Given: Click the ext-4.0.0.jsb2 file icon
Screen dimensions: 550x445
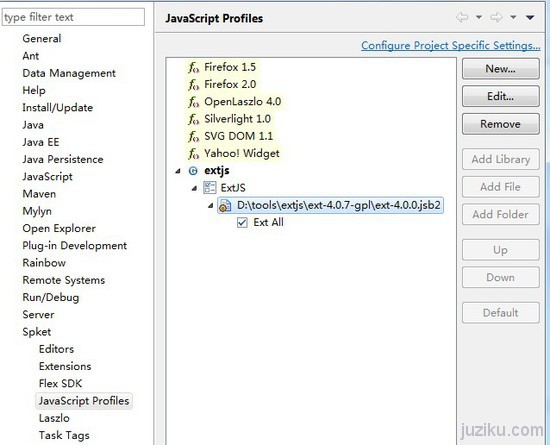Looking at the screenshot, I should coord(225,205).
